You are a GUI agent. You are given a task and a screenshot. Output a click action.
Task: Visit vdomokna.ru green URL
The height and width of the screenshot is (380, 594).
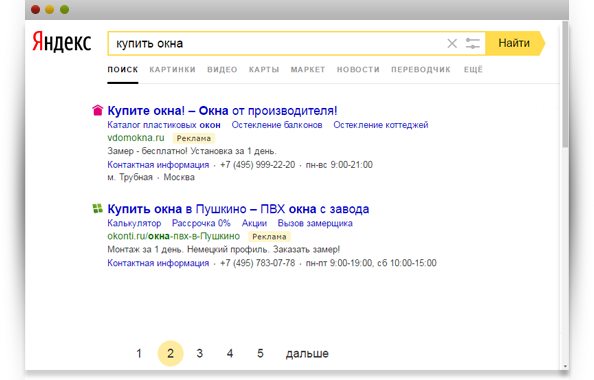point(136,138)
